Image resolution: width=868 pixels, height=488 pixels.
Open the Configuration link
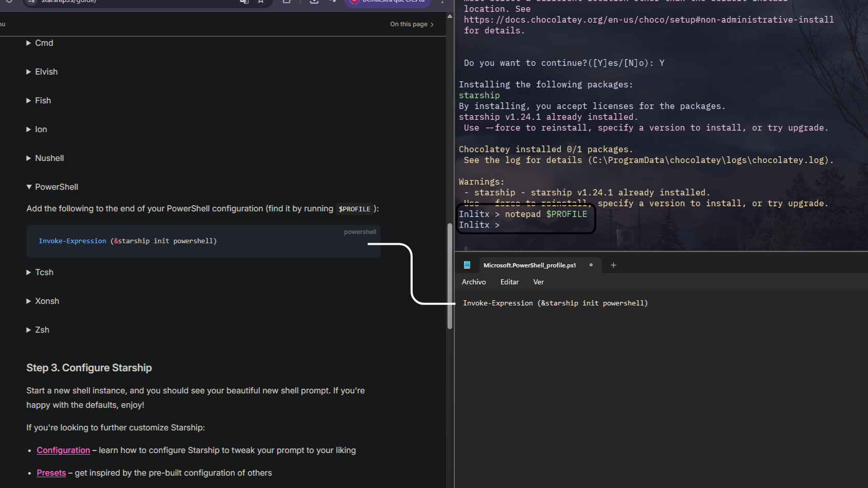coord(63,450)
